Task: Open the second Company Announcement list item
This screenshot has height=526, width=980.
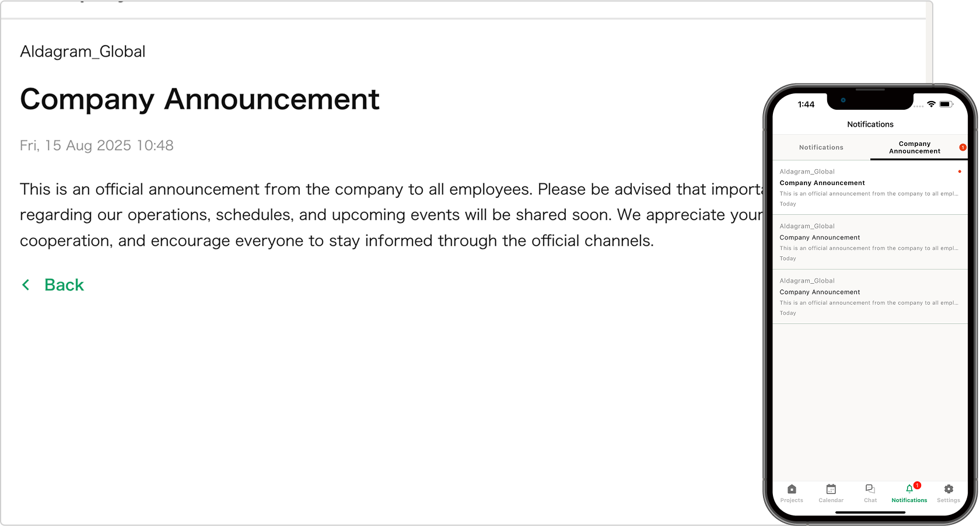Action: point(869,242)
